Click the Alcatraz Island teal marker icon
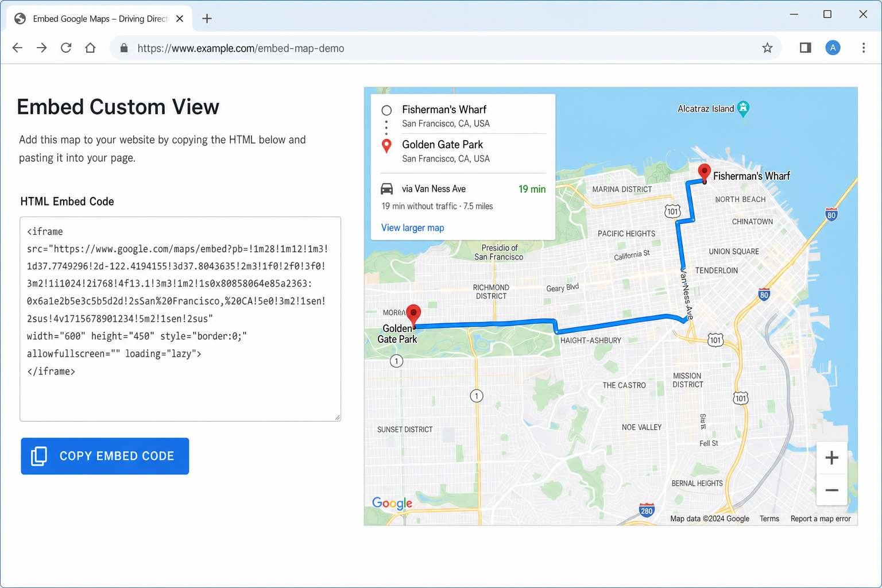The height and width of the screenshot is (588, 882). pyautogui.click(x=743, y=109)
